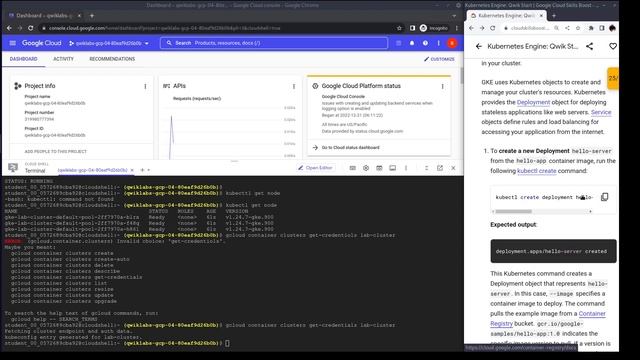Click the share icon on lab page header
This screenshot has width=640, height=360.
589,46
